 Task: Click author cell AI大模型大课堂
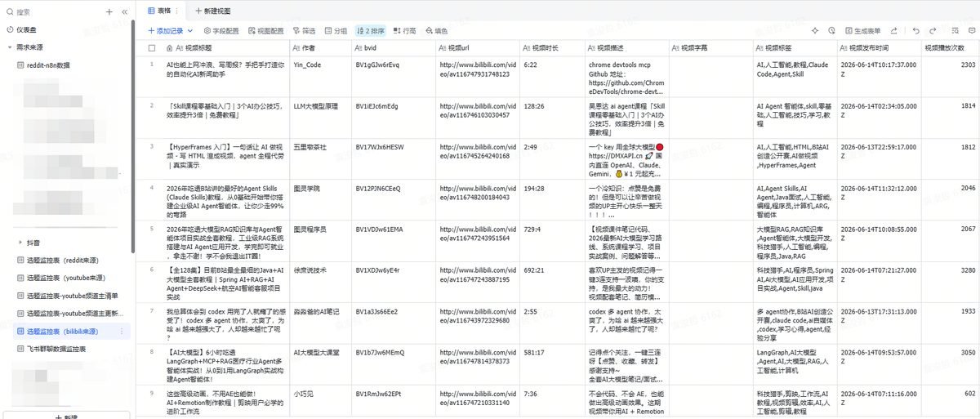(321, 364)
